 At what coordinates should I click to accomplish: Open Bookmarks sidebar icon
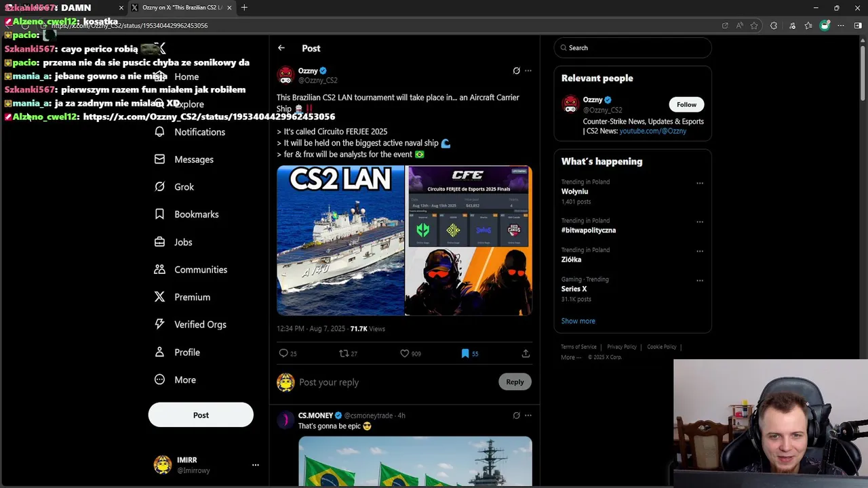(x=159, y=214)
